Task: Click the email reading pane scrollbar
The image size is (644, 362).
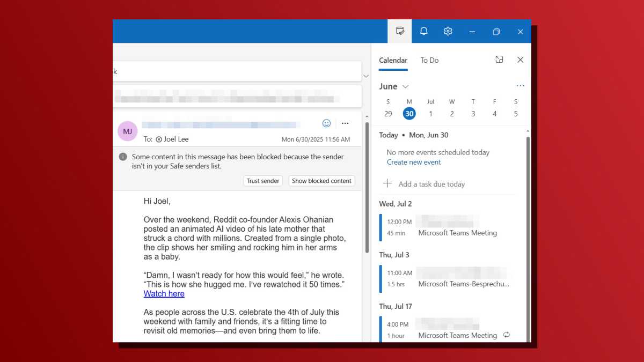Action: tap(367, 188)
